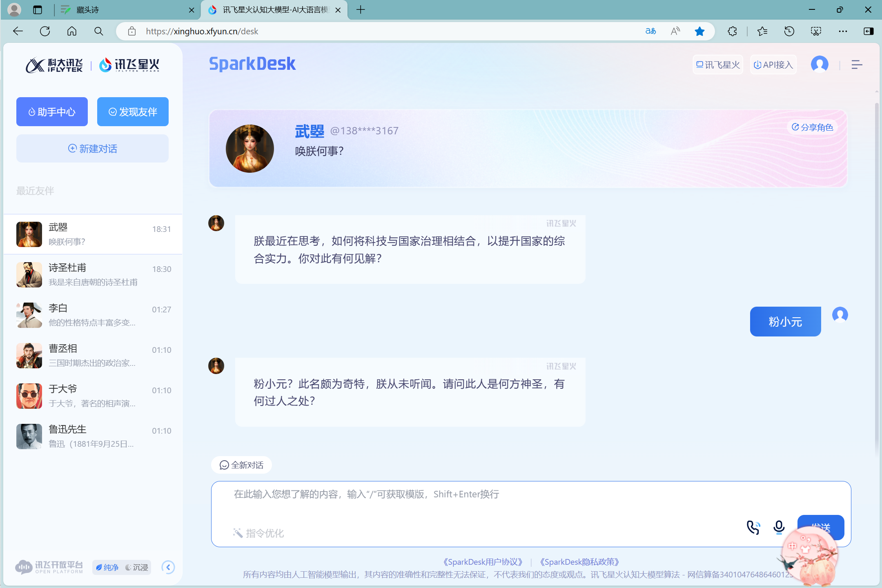
Task: Close the 讯飞星火 tab
Action: (338, 10)
